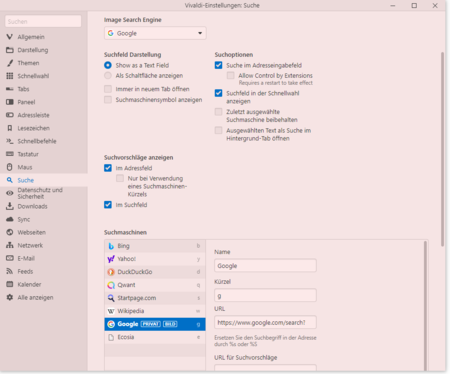
Task: Minimize the Vivaldi-Einstellungen window
Action: click(x=393, y=5)
